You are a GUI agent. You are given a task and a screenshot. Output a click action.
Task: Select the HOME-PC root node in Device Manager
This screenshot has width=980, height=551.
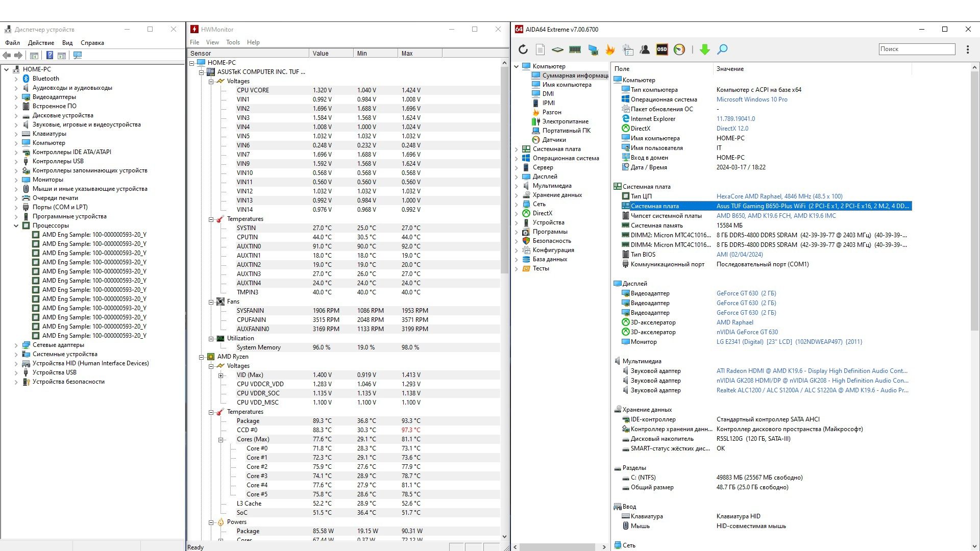coord(37,69)
